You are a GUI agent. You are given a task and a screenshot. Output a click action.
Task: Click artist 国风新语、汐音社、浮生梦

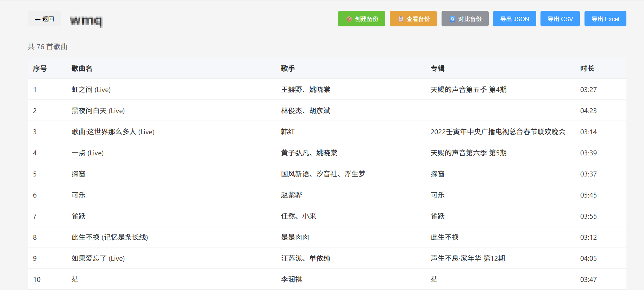323,174
